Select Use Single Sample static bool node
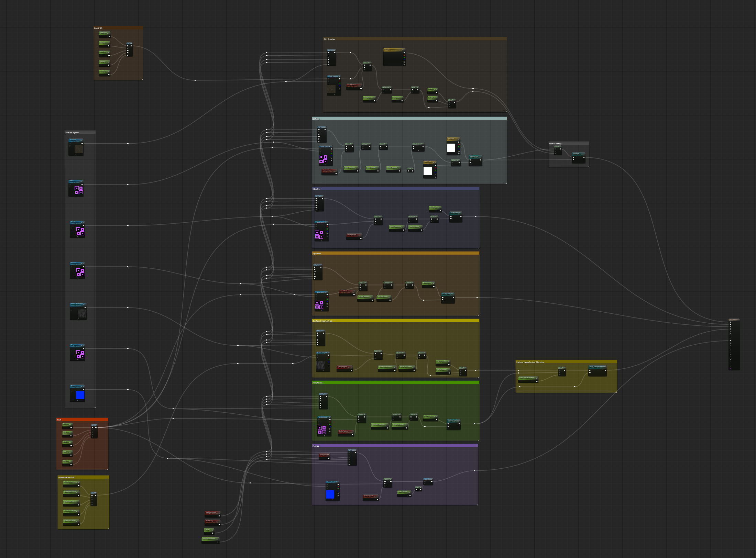Screen dimensions: 756x558 click(x=212, y=512)
